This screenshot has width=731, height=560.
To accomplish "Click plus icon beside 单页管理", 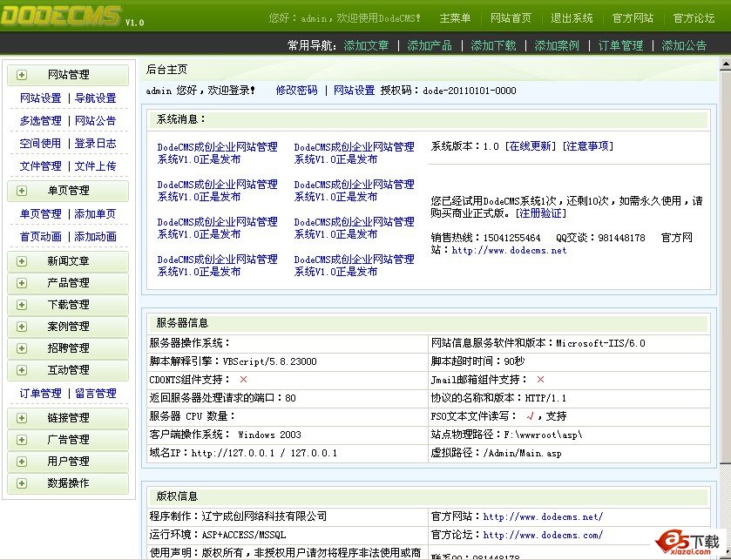I will click(x=22, y=191).
